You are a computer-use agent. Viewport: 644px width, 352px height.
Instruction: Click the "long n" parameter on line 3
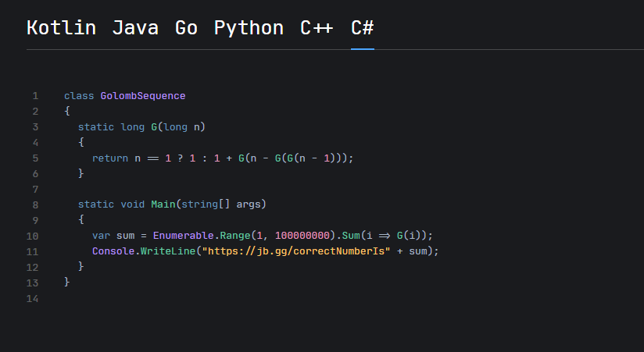[181, 127]
